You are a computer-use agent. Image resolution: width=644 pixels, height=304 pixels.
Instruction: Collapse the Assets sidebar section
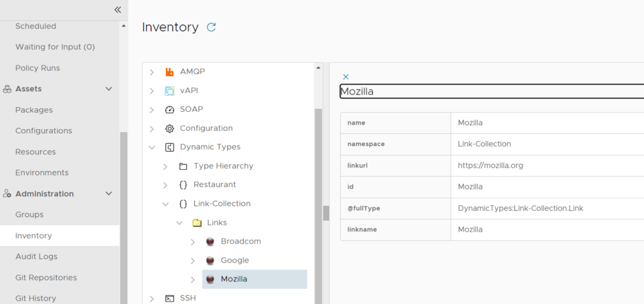coord(109,89)
